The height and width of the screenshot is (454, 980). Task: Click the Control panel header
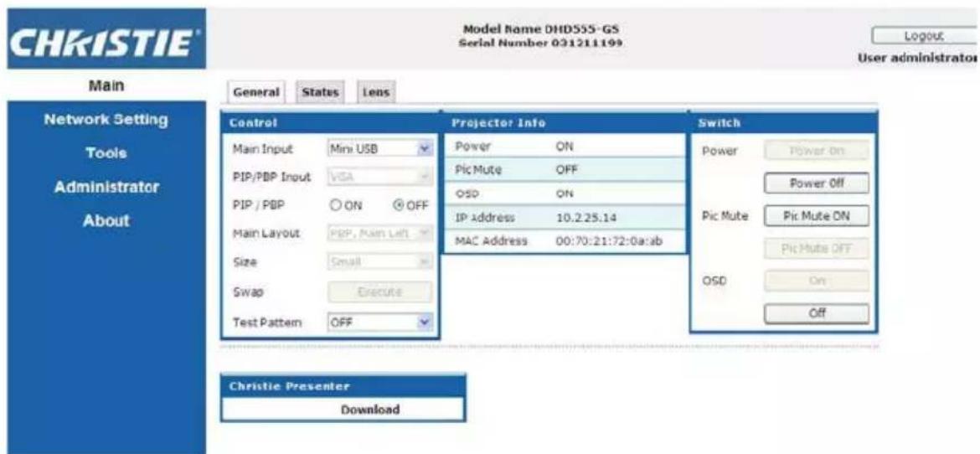tap(330, 123)
